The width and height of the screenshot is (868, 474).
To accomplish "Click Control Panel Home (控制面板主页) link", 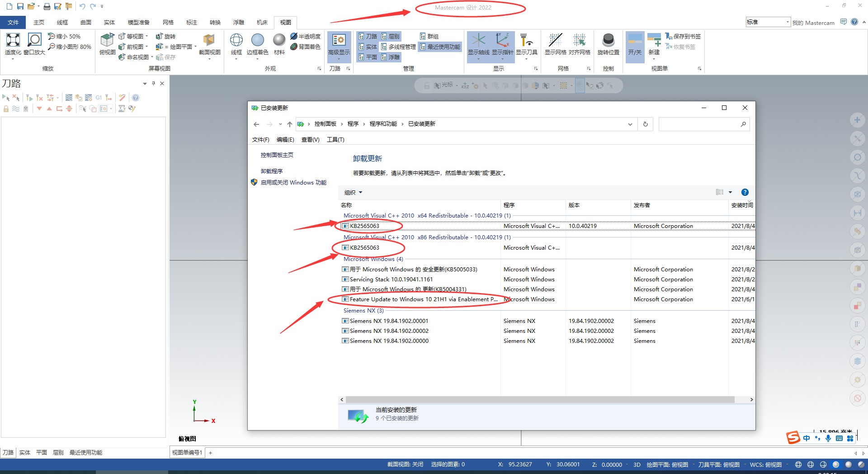I will [277, 155].
